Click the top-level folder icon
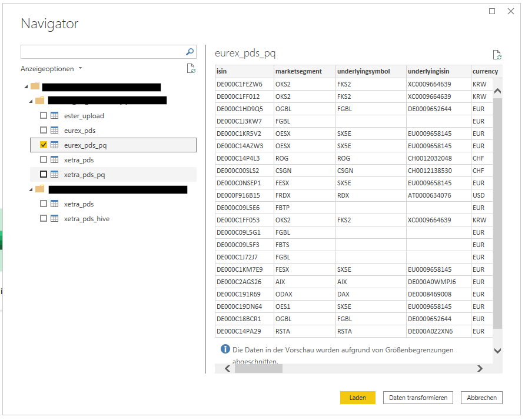The height and width of the screenshot is (420, 525). 35,86
